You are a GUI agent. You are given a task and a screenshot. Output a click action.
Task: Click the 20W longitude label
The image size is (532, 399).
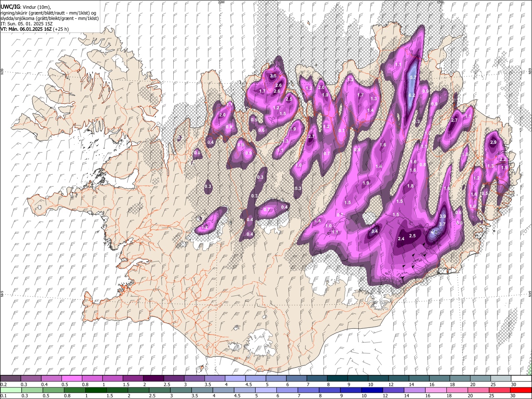[221, 2]
